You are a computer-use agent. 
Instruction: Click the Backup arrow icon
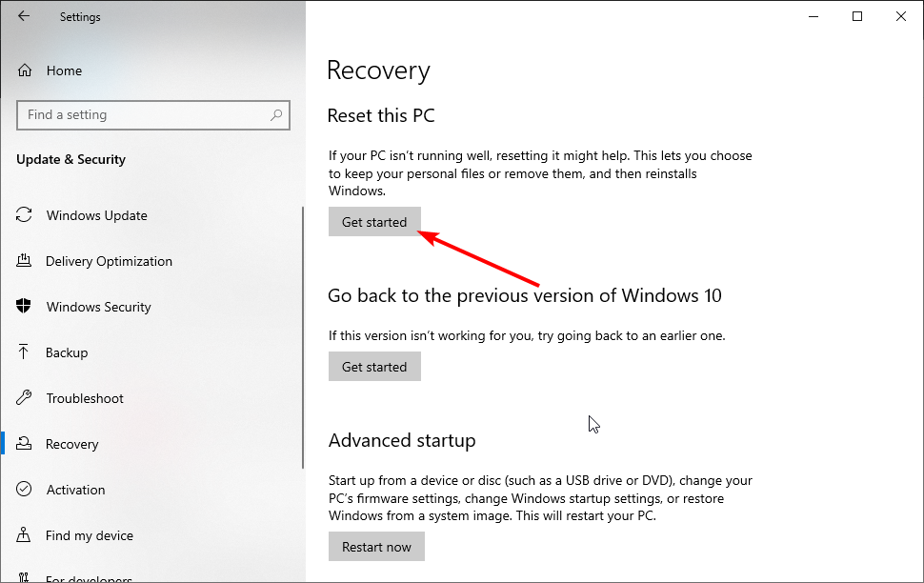pyautogui.click(x=23, y=352)
